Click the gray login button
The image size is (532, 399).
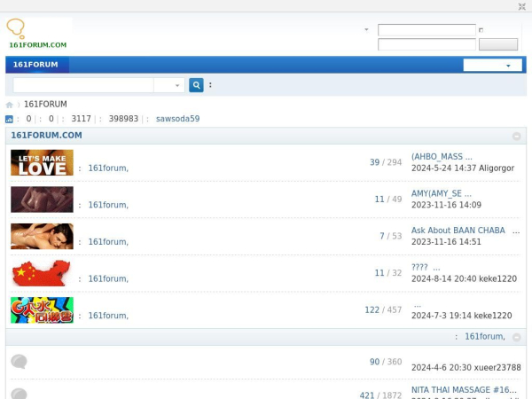tap(498, 44)
